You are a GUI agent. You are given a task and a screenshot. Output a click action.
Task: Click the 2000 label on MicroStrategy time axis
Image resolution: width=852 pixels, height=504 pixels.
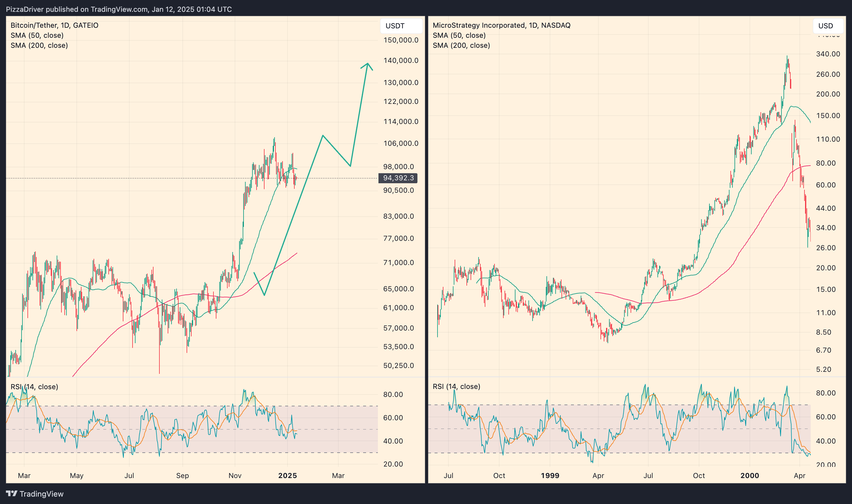pos(750,475)
